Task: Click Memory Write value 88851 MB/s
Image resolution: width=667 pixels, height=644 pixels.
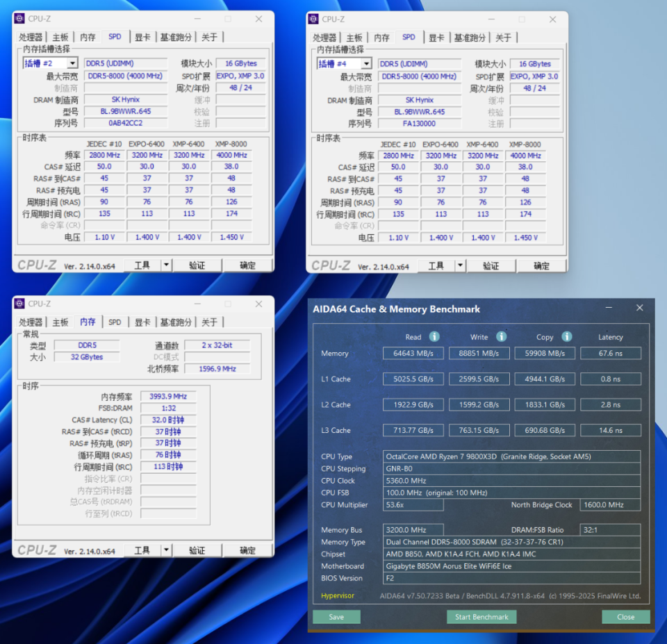Action: point(479,354)
